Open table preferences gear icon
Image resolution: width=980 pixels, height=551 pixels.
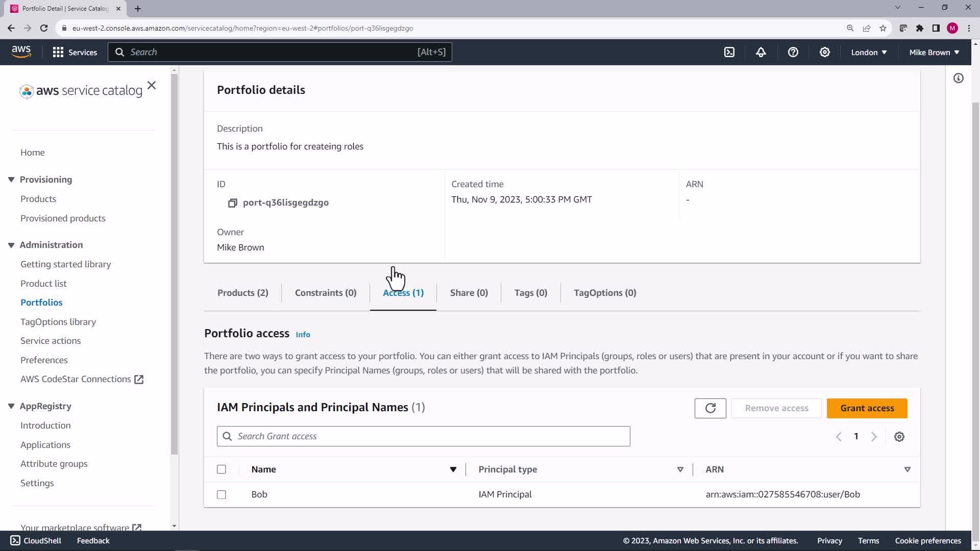pyautogui.click(x=899, y=437)
